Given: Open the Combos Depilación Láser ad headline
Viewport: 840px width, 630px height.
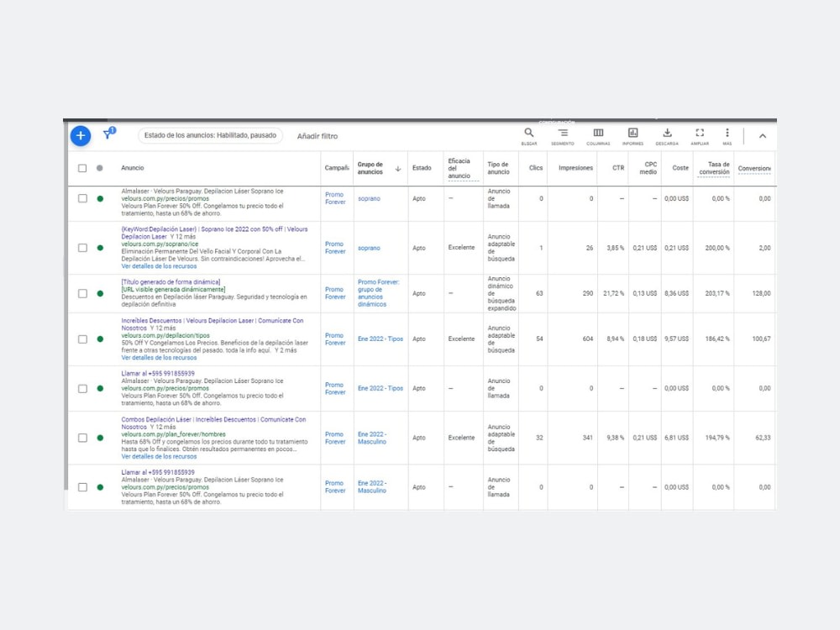Looking at the screenshot, I should [213, 423].
